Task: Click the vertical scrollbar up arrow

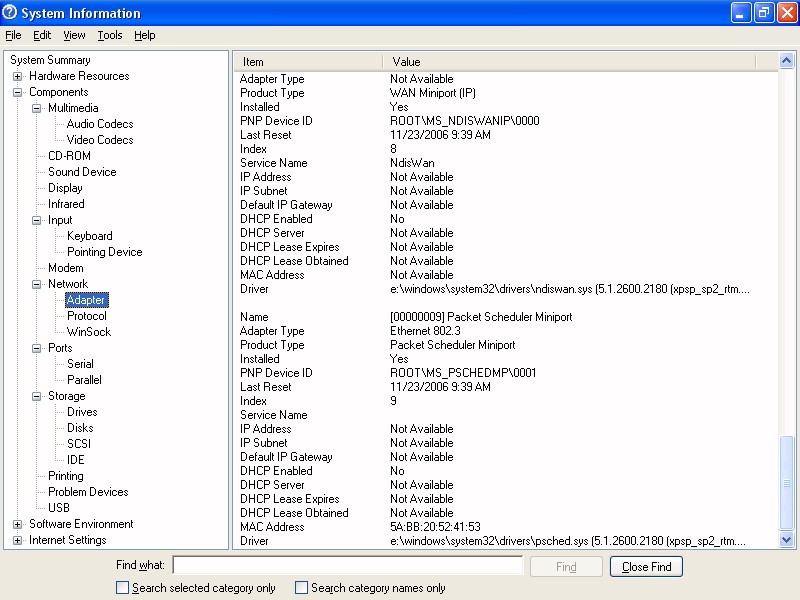Action: pyautogui.click(x=787, y=61)
